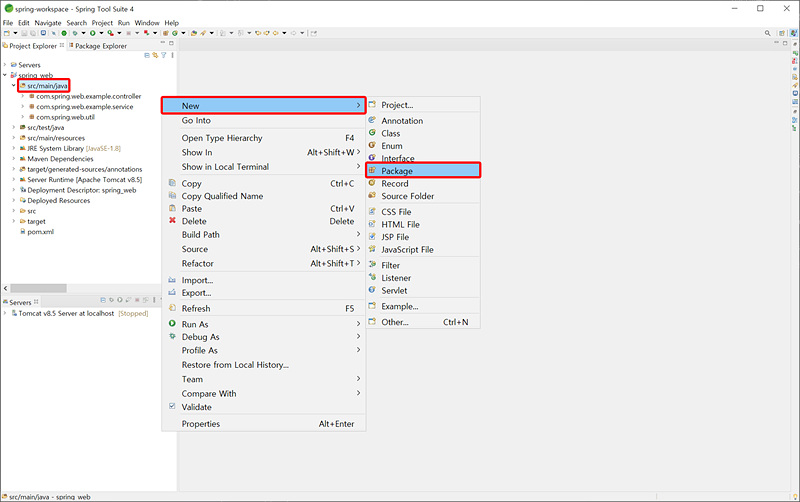Click Import... in the context menu
Screen dimensions: 800x502
263,280
